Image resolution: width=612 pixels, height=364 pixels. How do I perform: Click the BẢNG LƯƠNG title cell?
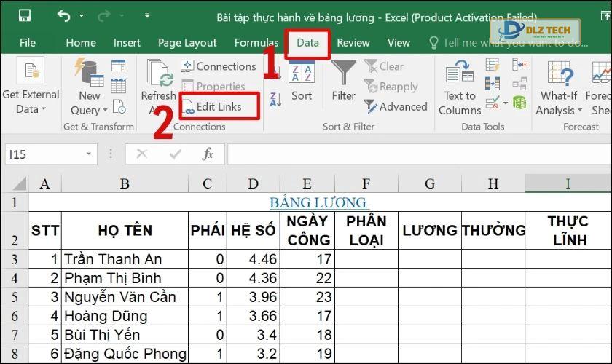[319, 202]
